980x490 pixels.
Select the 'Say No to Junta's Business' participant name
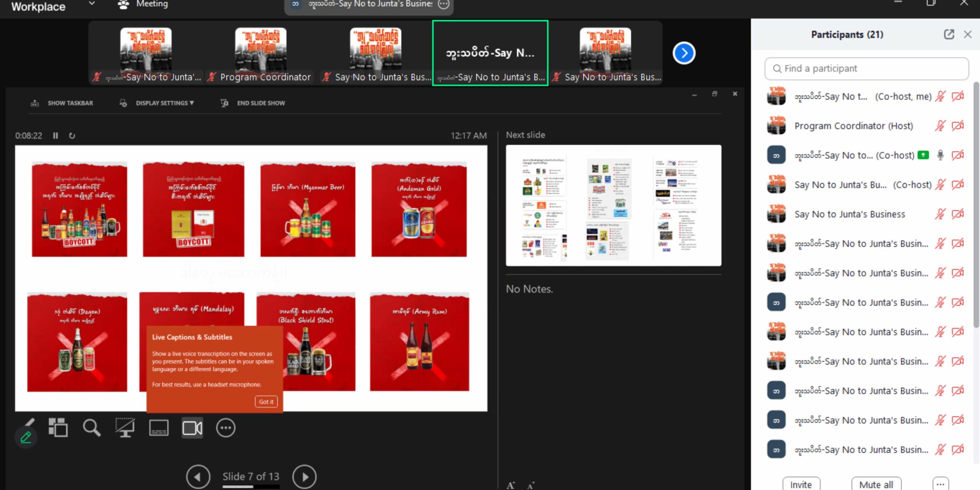click(x=850, y=214)
